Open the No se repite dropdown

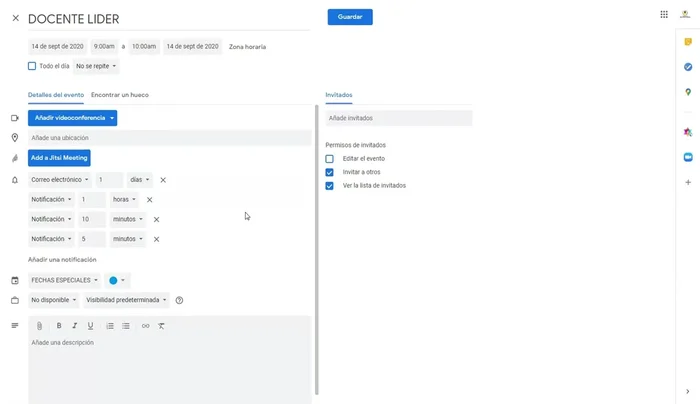[96, 66]
